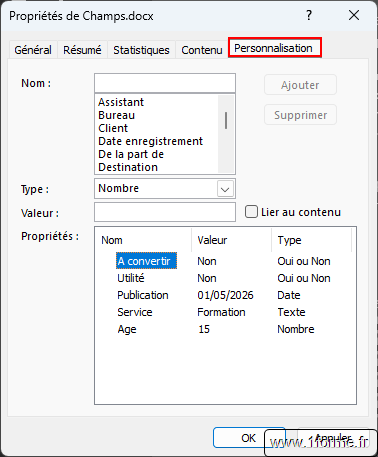Image resolution: width=378 pixels, height=457 pixels.
Task: Confirm with the OK button
Action: click(249, 438)
